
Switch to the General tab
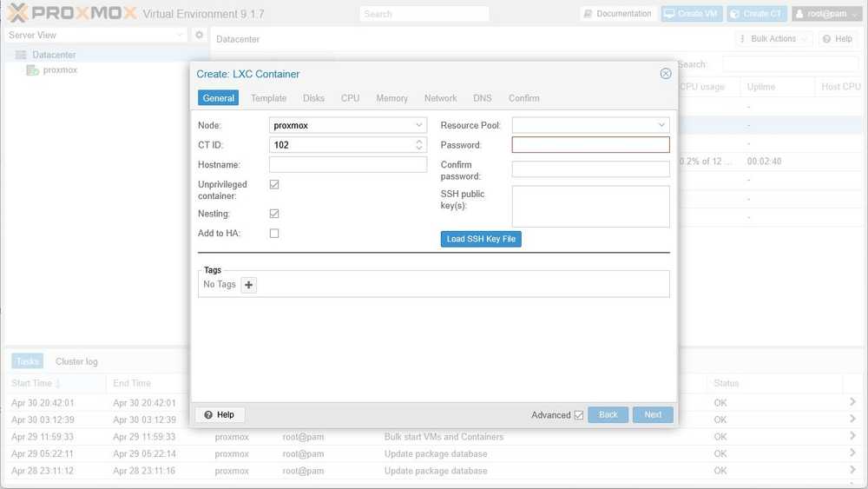pos(219,98)
